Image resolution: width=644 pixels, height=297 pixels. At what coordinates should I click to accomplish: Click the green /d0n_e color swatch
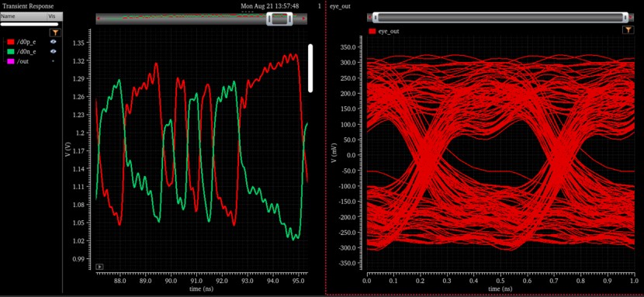tap(11, 51)
